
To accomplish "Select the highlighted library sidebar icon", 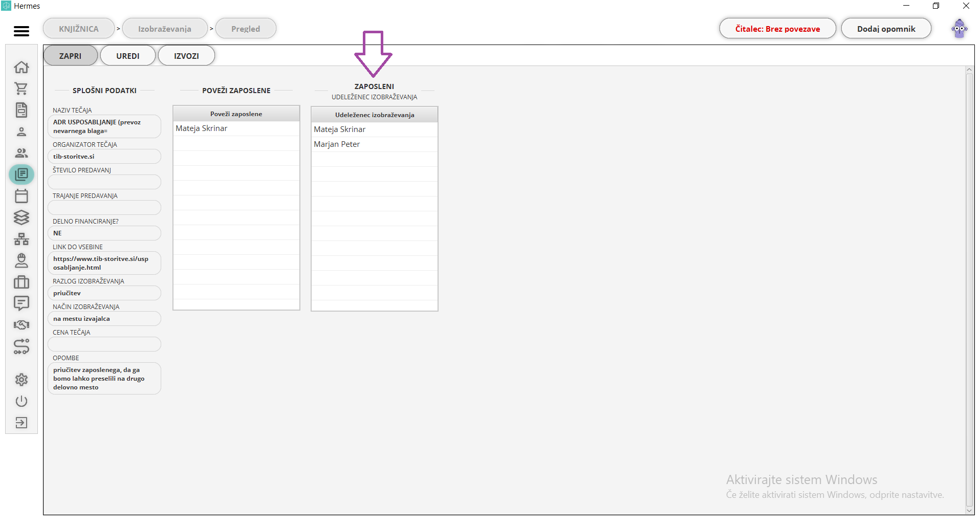I will coord(21,174).
